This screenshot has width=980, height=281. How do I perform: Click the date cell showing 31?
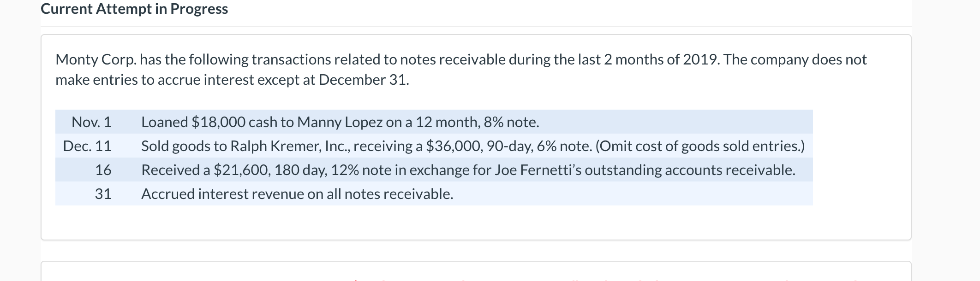pos(103,194)
